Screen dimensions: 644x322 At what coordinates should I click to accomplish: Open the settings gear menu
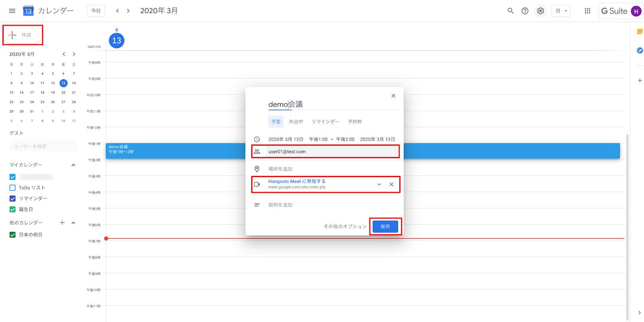click(x=541, y=11)
